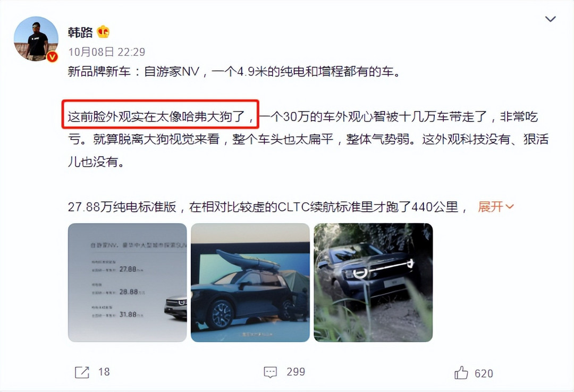Open 韩路's profile avatar
574x392 pixels.
tap(36, 39)
